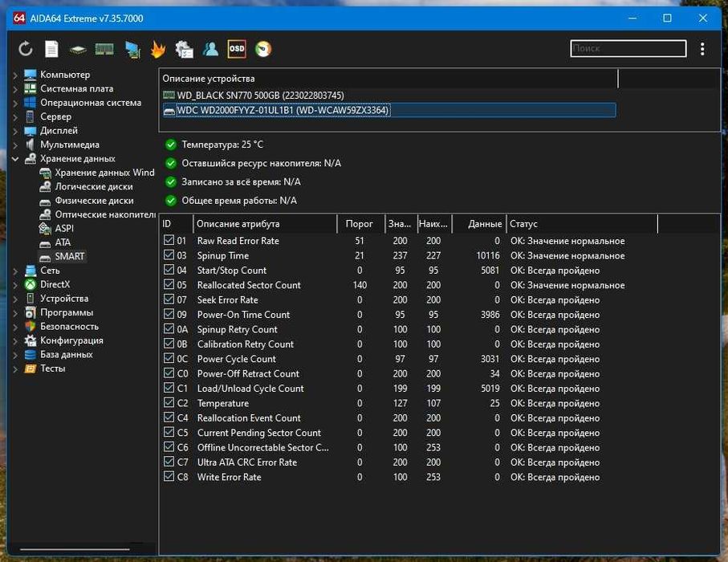Screen dimensions: 728x562
Task: Click the Оставшийся ресурс накопителя line
Action: coord(261,163)
